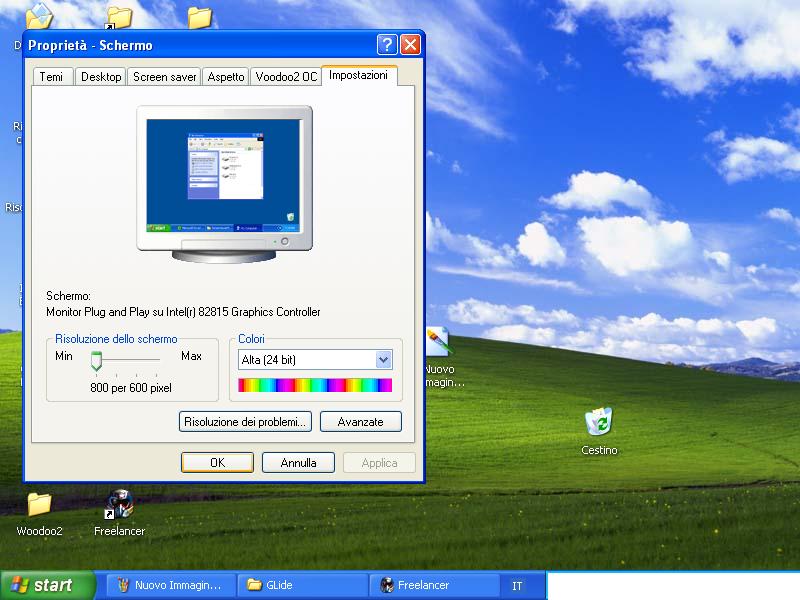Click the help question mark button
The height and width of the screenshot is (600, 800).
click(387, 45)
